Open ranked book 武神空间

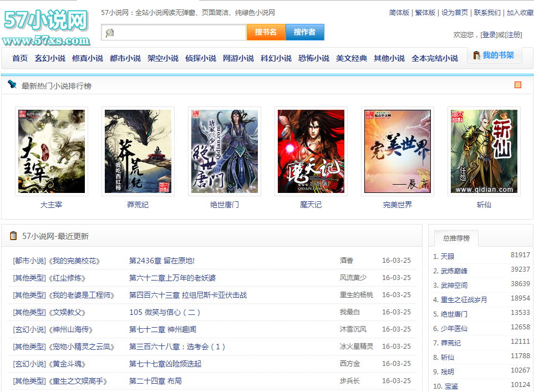454,285
